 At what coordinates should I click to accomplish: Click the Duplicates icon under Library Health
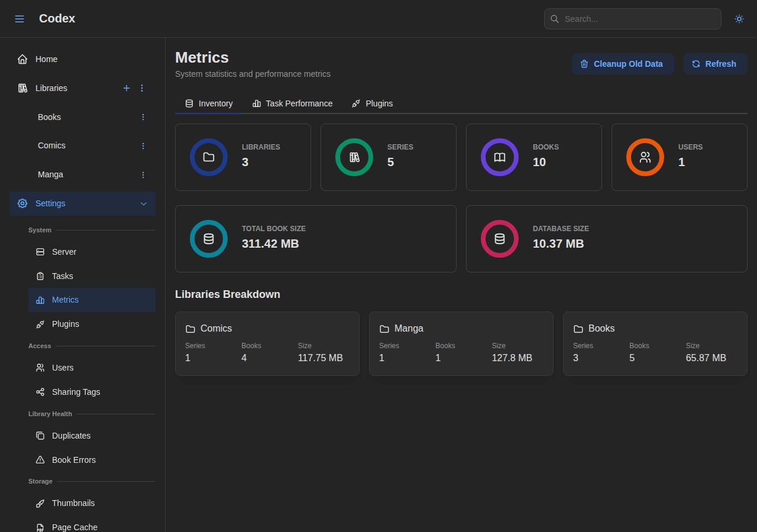coord(40,436)
